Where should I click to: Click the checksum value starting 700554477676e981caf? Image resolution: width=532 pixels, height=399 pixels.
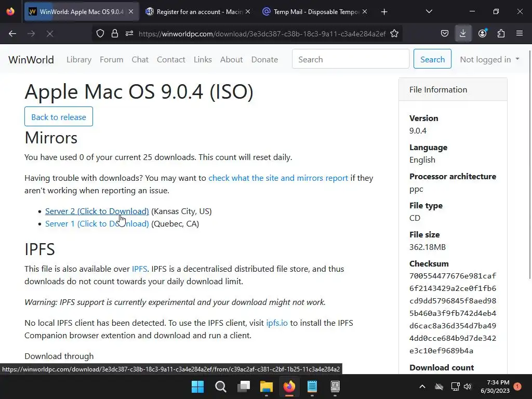[453, 313]
